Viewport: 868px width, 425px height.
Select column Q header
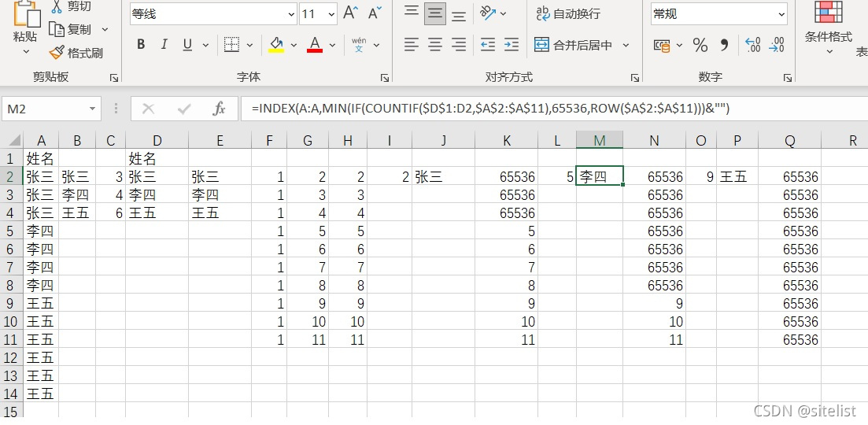pyautogui.click(x=790, y=141)
